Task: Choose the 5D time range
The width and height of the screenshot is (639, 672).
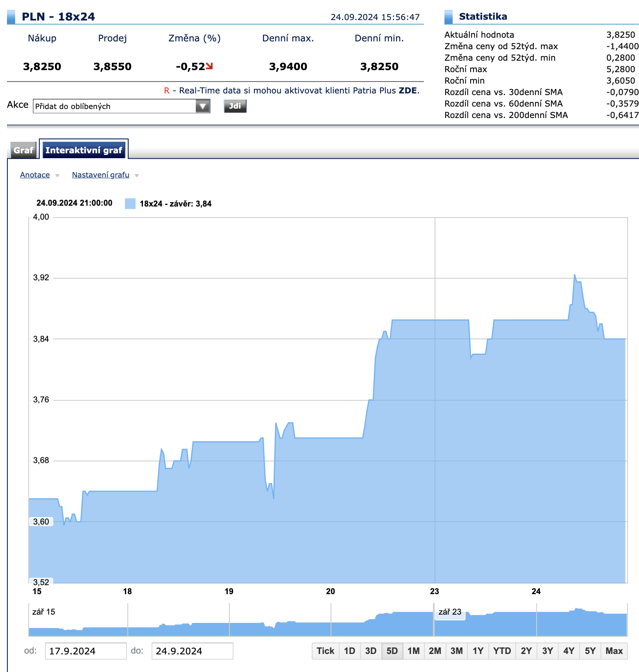Action: (392, 651)
